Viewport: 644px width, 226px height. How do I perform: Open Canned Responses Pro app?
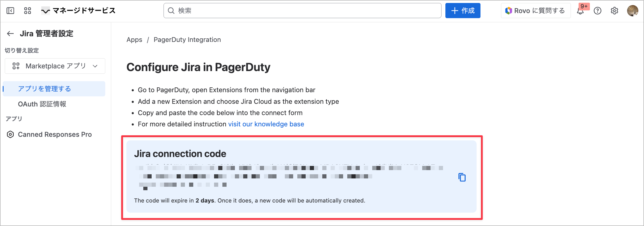55,134
